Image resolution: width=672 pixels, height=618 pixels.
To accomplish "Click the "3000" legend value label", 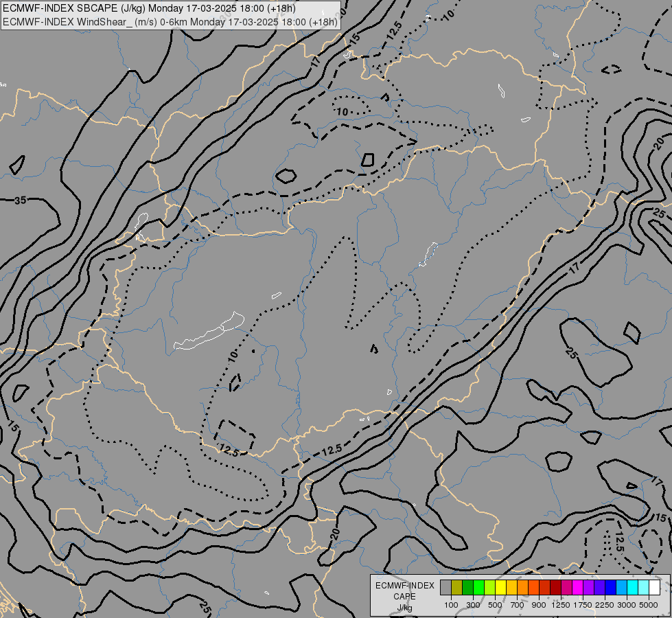I will (x=627, y=605).
